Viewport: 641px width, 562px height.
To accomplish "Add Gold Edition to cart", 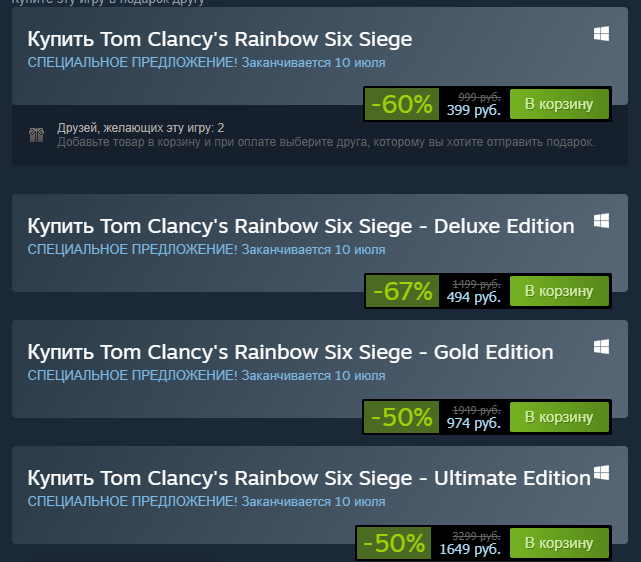I will point(559,417).
